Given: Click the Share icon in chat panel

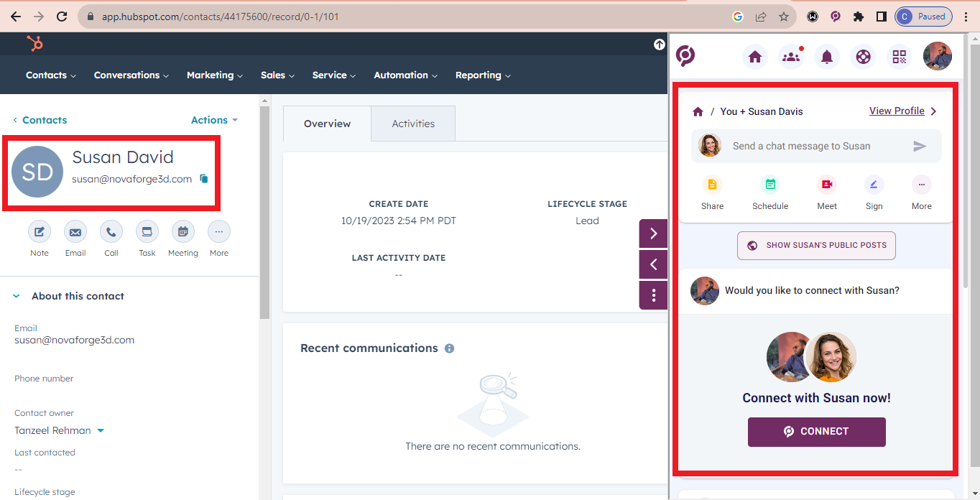Looking at the screenshot, I should point(712,185).
